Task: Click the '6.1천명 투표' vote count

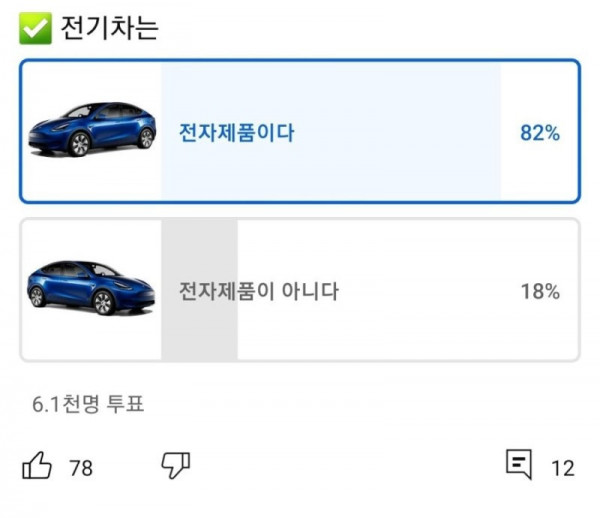Action: pyautogui.click(x=88, y=404)
